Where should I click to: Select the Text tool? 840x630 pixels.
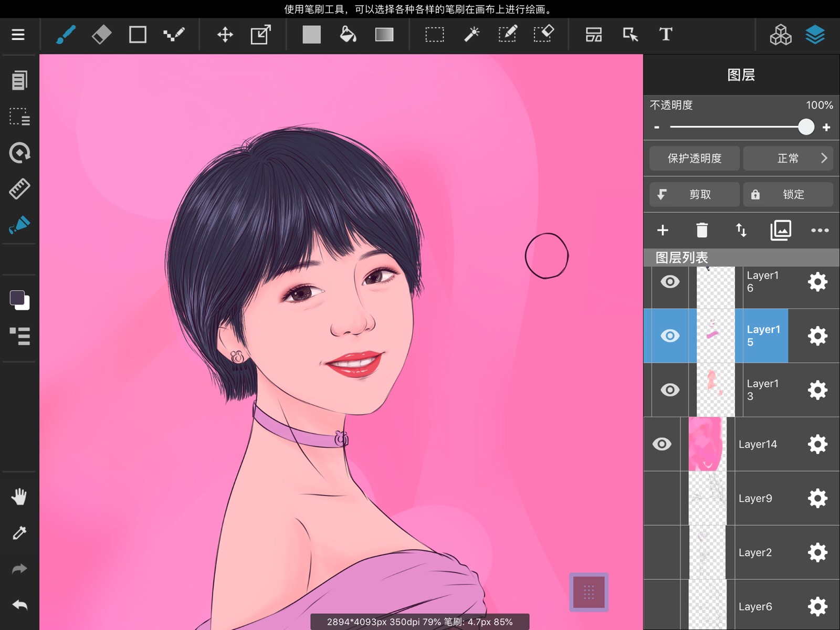[666, 35]
